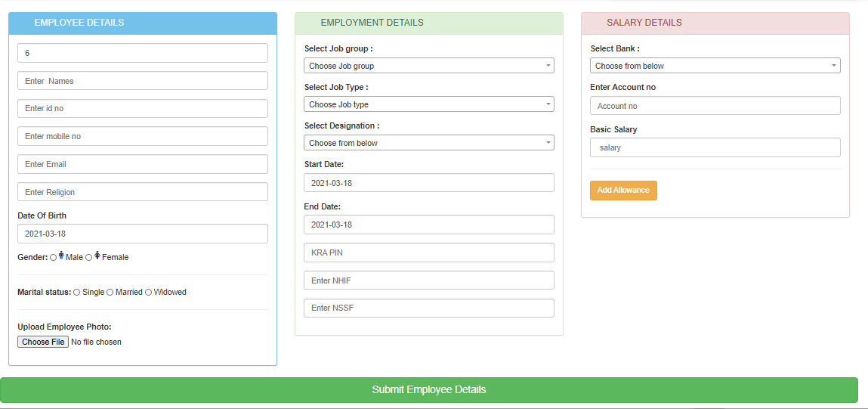Click the Enter Email input field
Image resolution: width=868 pixels, height=409 pixels.
(x=143, y=164)
